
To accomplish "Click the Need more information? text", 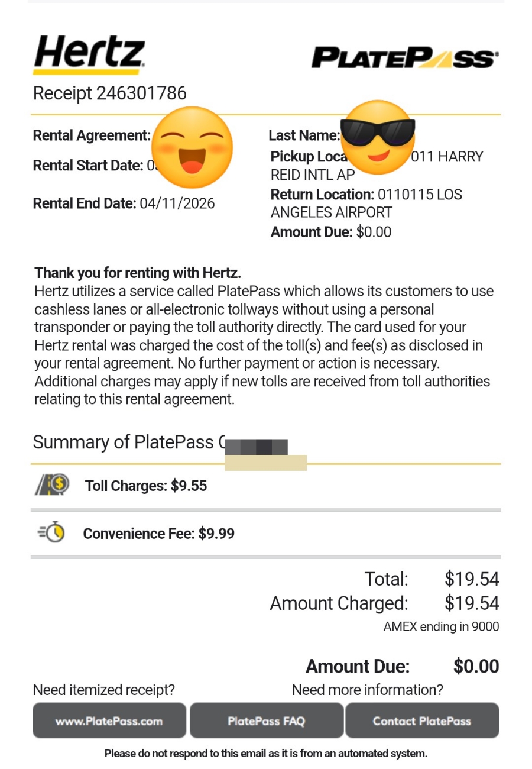I will [367, 690].
